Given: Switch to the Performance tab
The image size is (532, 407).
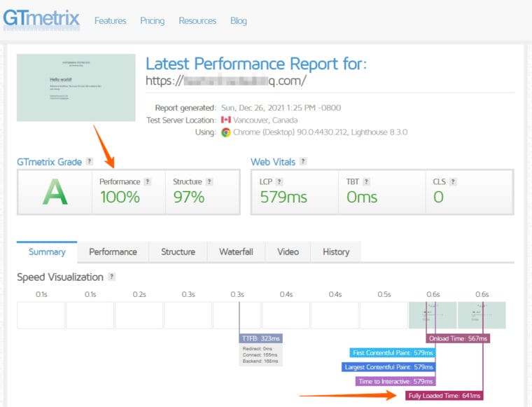Looking at the screenshot, I should 113,252.
